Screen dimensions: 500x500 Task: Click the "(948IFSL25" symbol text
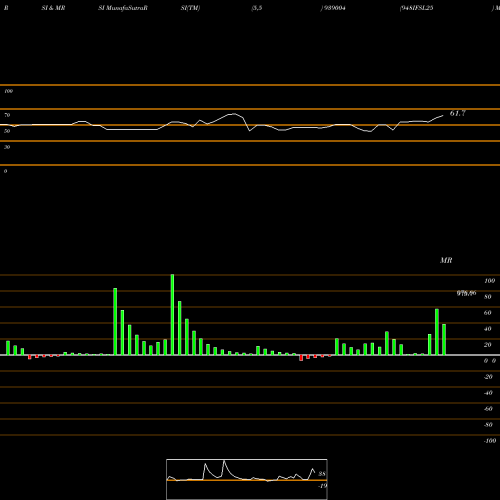pos(416,8)
